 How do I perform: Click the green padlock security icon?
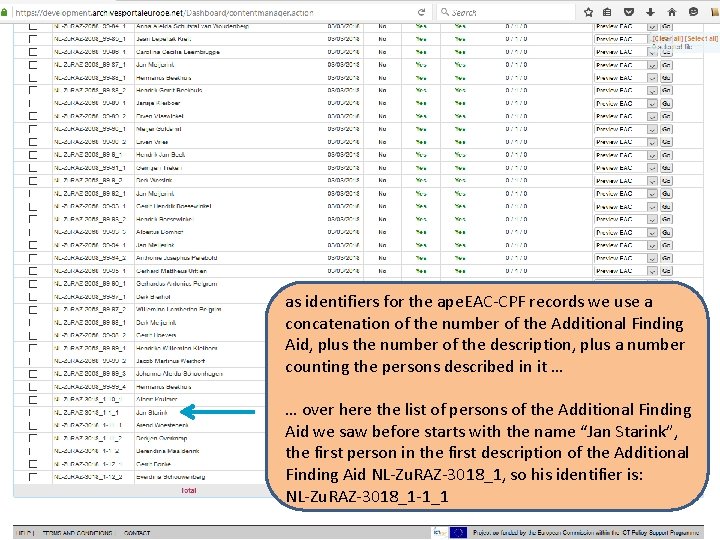[x=4, y=13]
